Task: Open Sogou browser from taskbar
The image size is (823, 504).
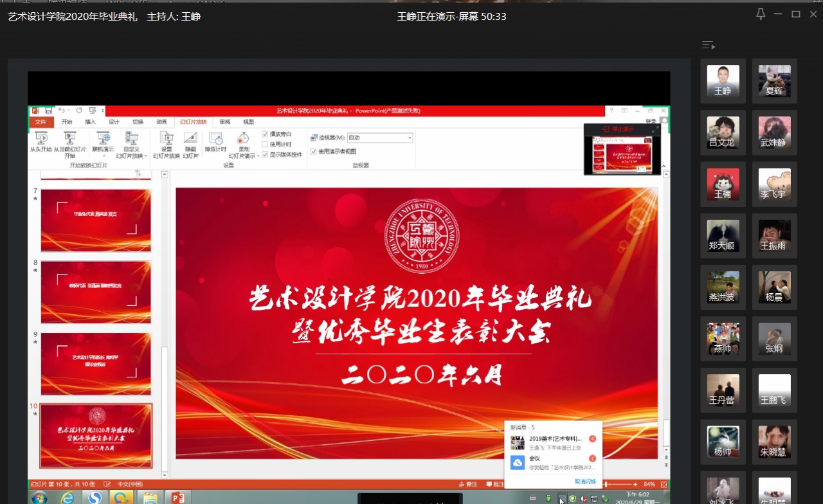Action: 95,497
